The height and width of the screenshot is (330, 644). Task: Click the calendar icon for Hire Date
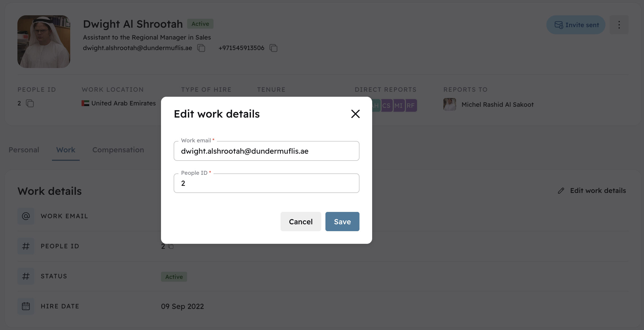(x=26, y=306)
